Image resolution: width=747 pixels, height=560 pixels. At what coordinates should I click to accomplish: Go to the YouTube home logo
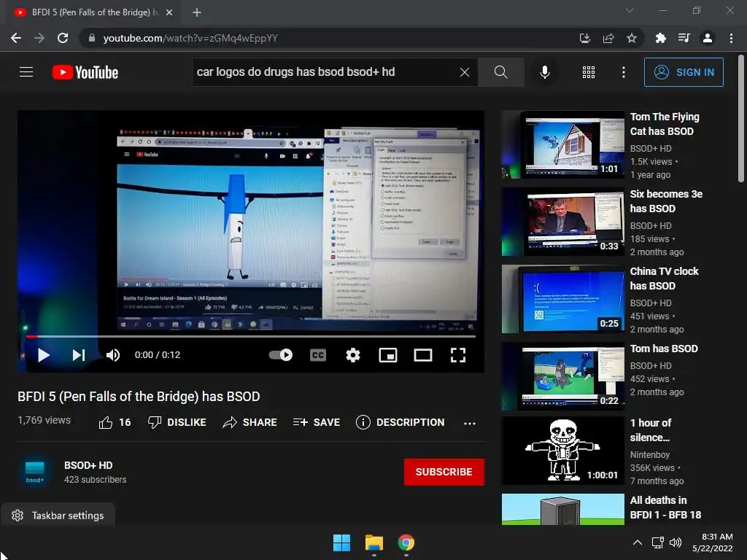click(x=85, y=72)
